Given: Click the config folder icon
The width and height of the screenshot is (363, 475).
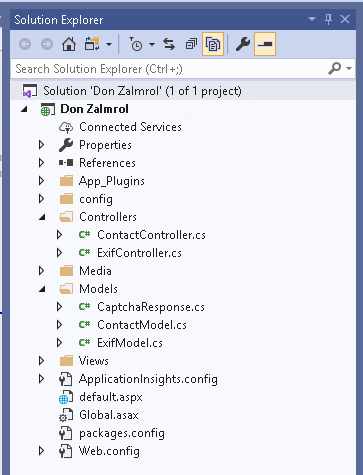Looking at the screenshot, I should coord(66,199).
